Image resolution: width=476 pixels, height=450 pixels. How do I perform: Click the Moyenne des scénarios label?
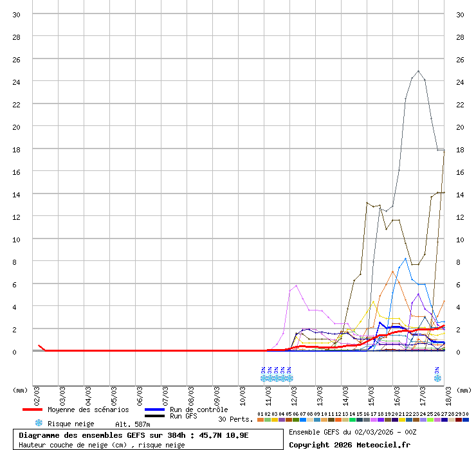tap(88, 410)
